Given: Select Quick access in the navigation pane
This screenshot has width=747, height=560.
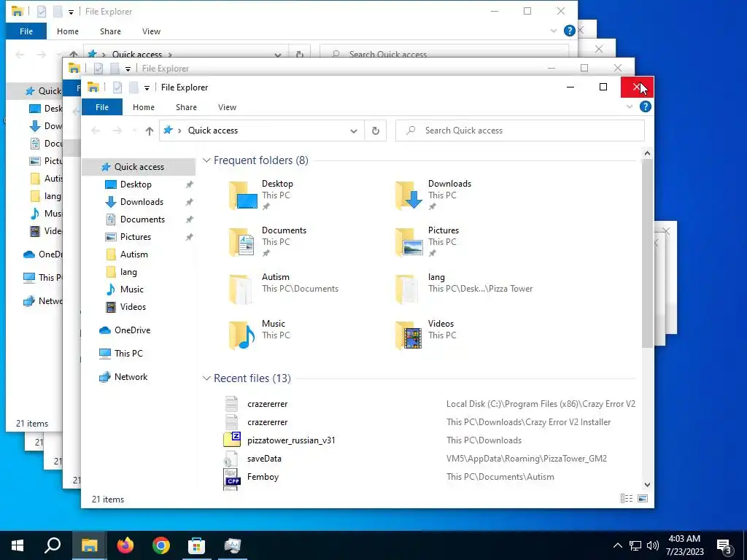Looking at the screenshot, I should [139, 167].
